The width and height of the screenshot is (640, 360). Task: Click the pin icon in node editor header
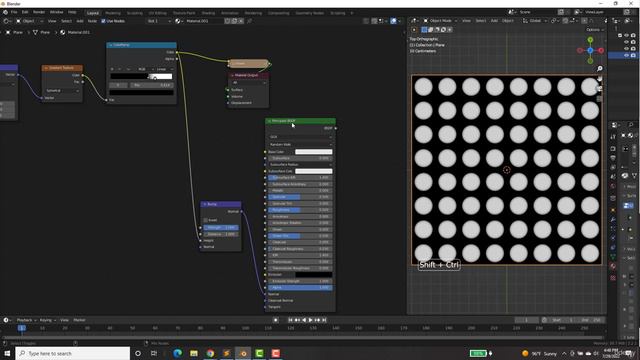(x=249, y=21)
